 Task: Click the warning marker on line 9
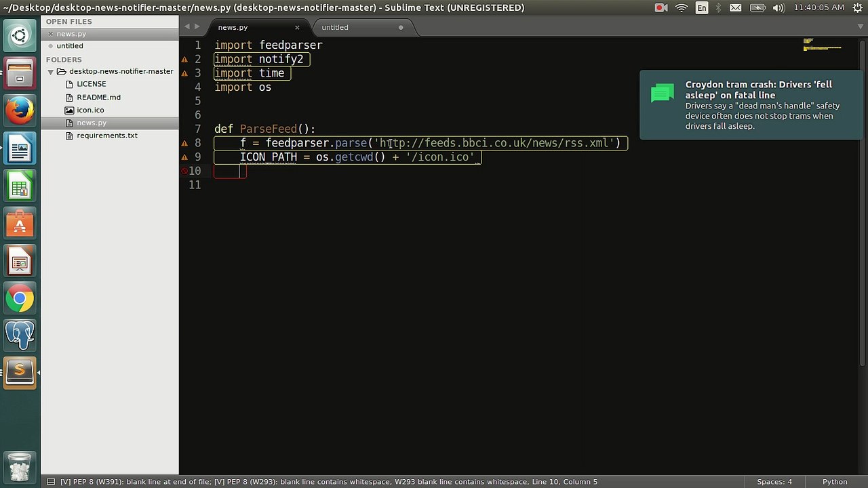point(184,157)
